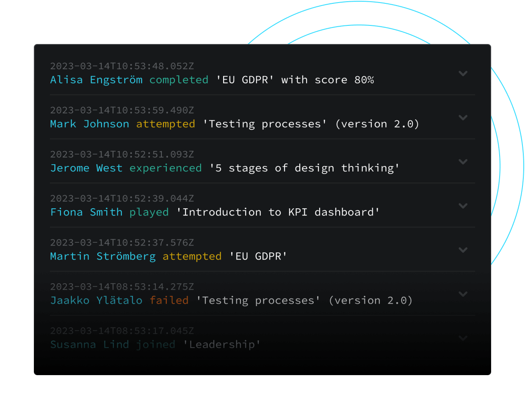Click the 'Leadership' object text
The height and width of the screenshot is (420, 525).
click(x=222, y=345)
